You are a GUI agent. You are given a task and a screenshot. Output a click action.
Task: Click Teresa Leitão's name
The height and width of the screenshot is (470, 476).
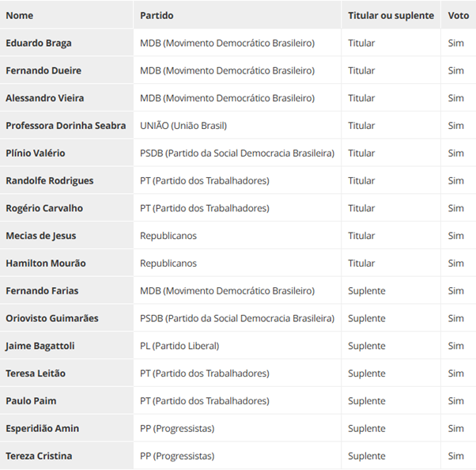pyautogui.click(x=35, y=373)
